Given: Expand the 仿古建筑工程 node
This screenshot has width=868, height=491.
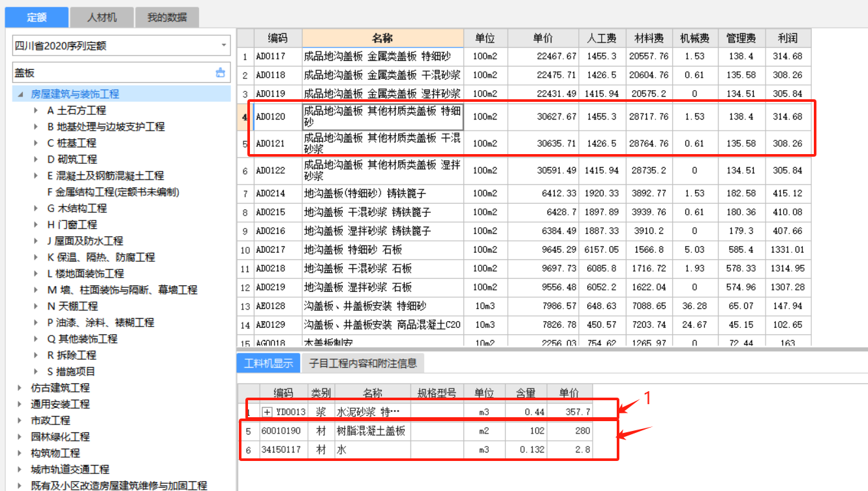Looking at the screenshot, I should (21, 388).
